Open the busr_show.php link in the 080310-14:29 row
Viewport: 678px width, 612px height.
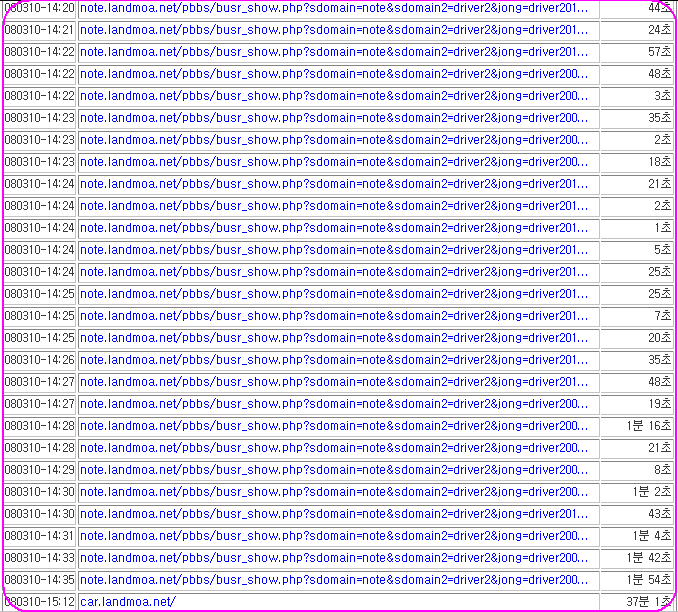(334, 470)
